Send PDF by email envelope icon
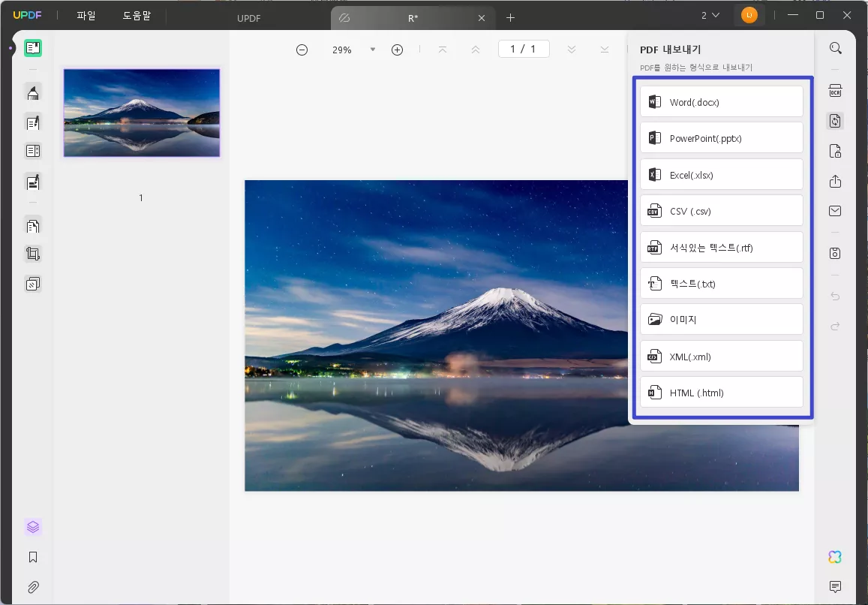868x605 pixels. [x=835, y=212]
